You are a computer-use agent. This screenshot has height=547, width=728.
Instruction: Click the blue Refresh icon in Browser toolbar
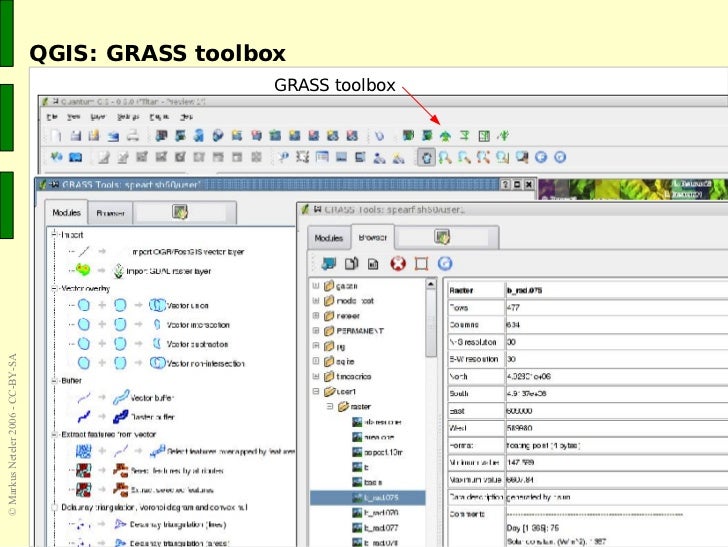tap(445, 264)
